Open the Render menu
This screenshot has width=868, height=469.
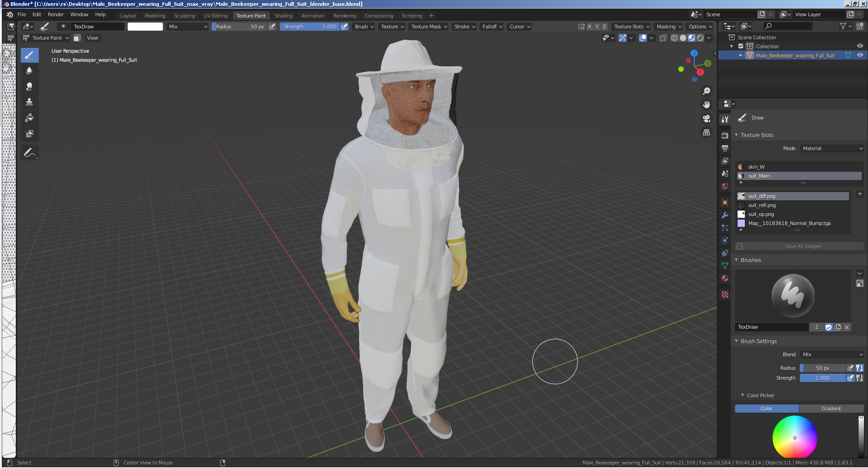(55, 14)
